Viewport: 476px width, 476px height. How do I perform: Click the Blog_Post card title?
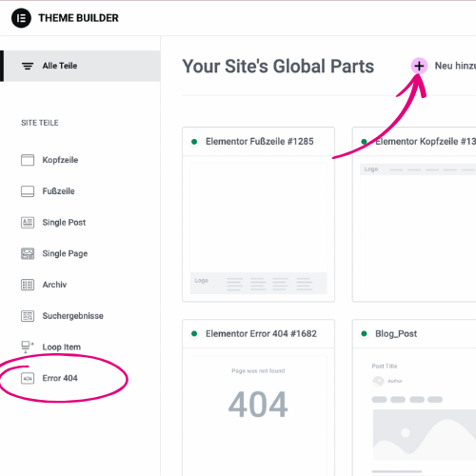[x=396, y=334]
